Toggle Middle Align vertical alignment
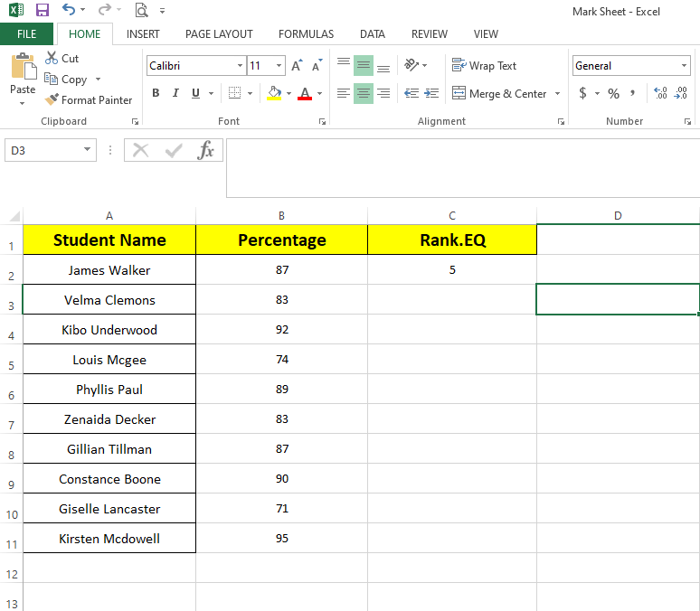This screenshot has height=611, width=700. (364, 66)
